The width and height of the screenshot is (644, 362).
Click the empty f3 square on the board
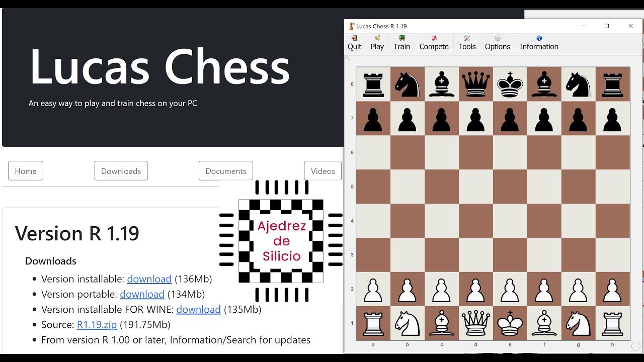point(544,255)
